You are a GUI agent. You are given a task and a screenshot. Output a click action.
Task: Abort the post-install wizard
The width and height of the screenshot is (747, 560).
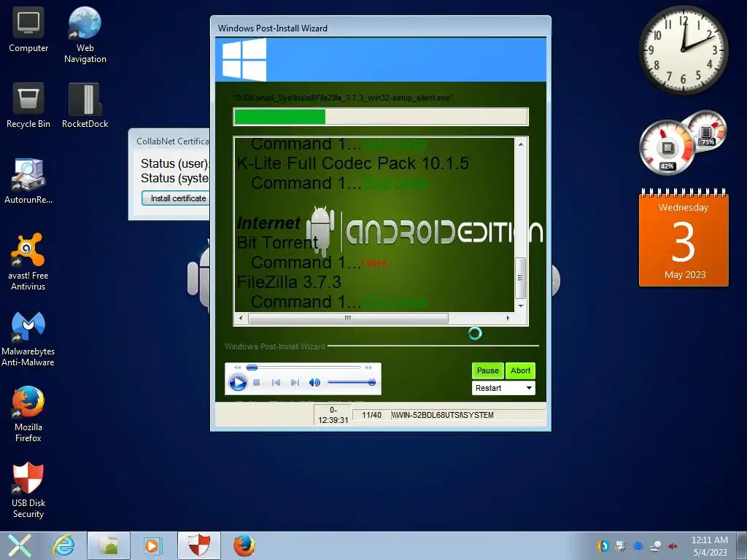pos(520,370)
